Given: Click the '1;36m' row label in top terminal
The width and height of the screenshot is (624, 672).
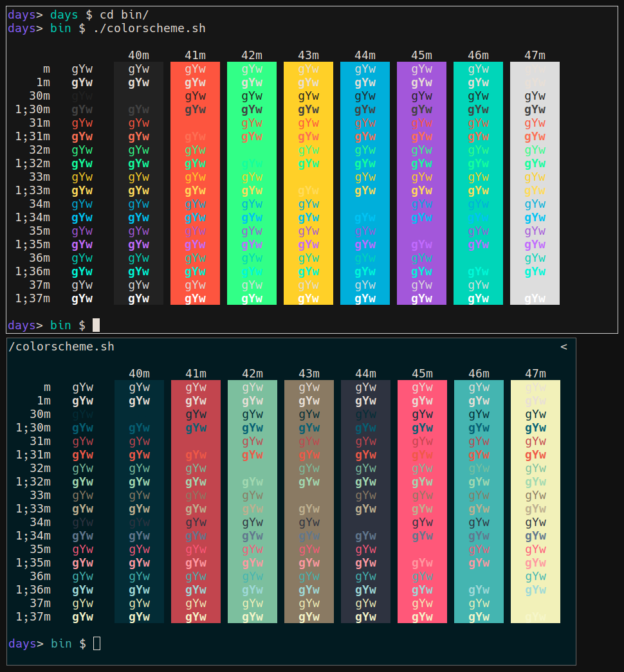Looking at the screenshot, I should click(33, 271).
